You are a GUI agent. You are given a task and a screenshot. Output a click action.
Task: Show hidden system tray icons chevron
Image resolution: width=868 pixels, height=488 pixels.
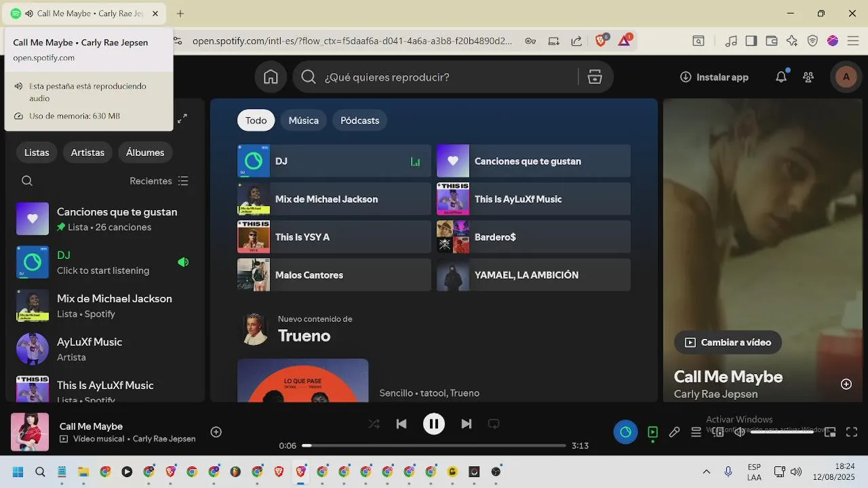click(707, 472)
